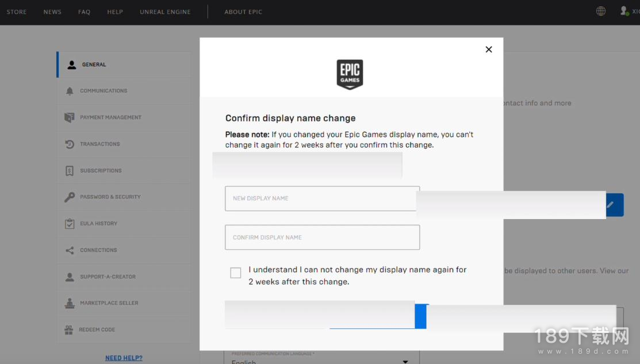Open the Subscriptions tab
Viewport: 640px width, 364px height.
pyautogui.click(x=124, y=170)
